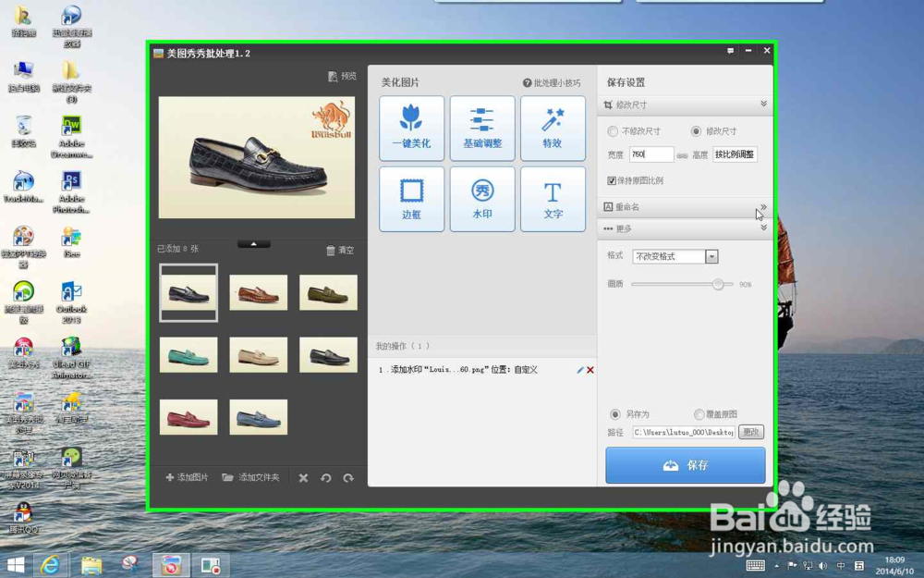Screen dimensions: 924x578
Task: Open Adobe Dreamweaver desktop icon
Action: pyautogui.click(x=71, y=137)
